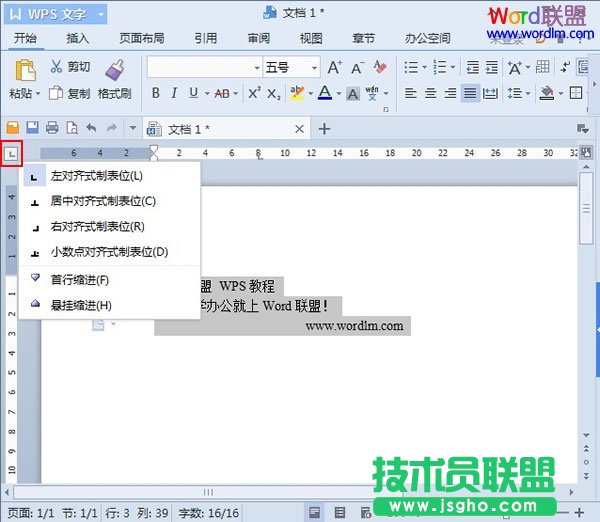Open the font name dropdown
This screenshot has height=522, width=600.
(x=257, y=68)
